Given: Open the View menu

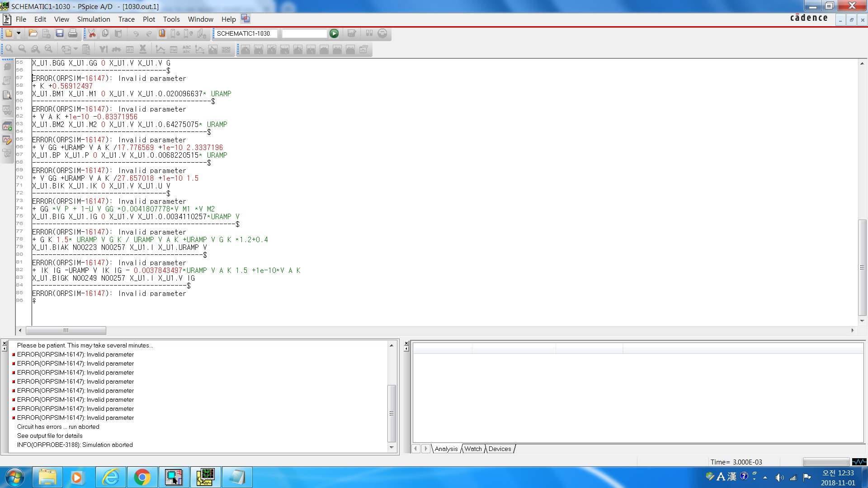Looking at the screenshot, I should click(61, 19).
